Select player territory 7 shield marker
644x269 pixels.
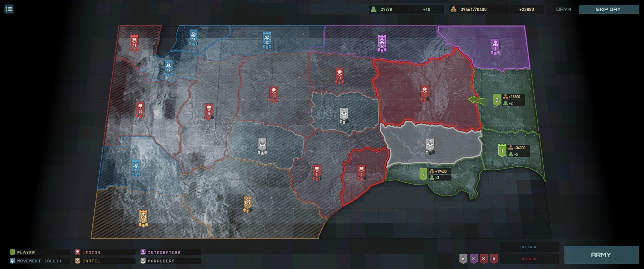423,174
